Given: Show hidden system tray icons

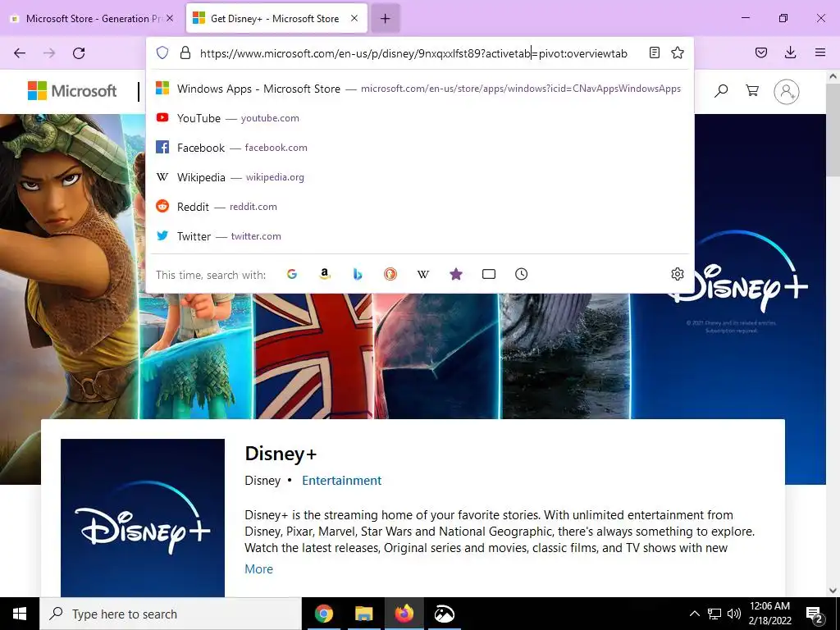Looking at the screenshot, I should point(694,614).
